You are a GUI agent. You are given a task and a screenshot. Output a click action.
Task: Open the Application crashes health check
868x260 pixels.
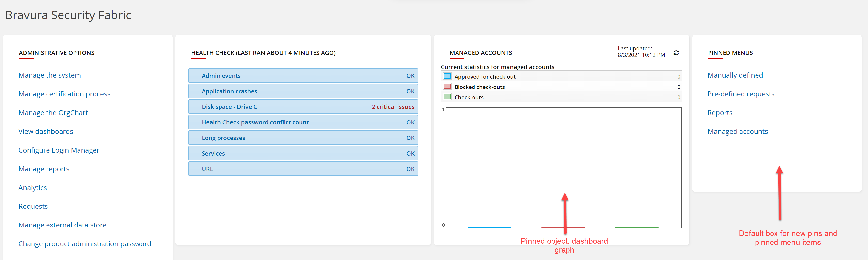coord(303,91)
